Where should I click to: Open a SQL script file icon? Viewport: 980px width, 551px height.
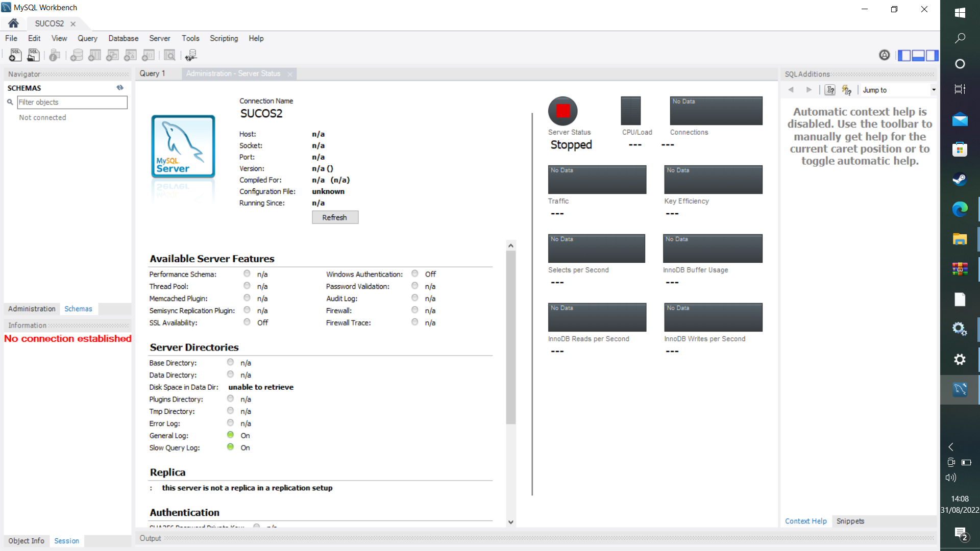pyautogui.click(x=34, y=55)
